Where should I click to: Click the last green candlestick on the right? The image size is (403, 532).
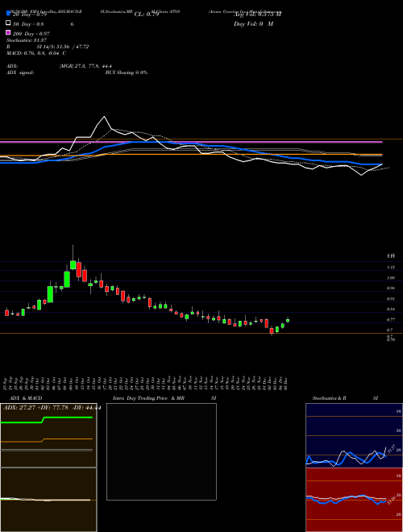coord(288,320)
